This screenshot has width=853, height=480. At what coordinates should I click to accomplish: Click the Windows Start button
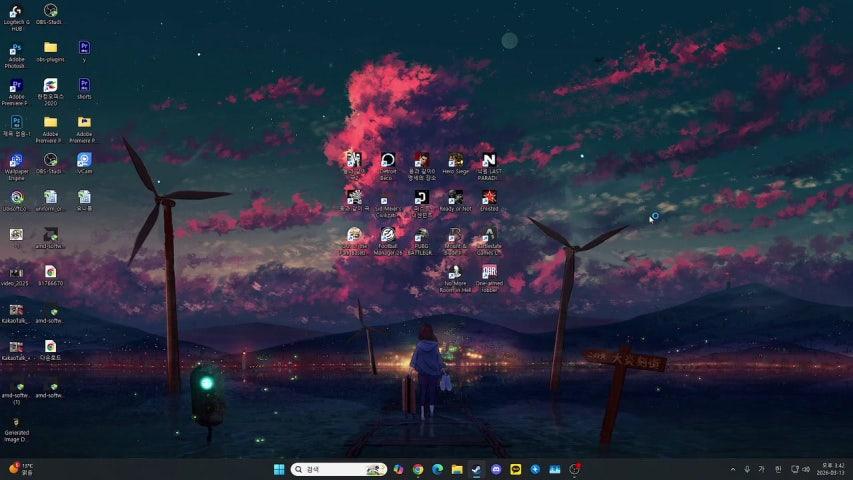pyautogui.click(x=279, y=469)
